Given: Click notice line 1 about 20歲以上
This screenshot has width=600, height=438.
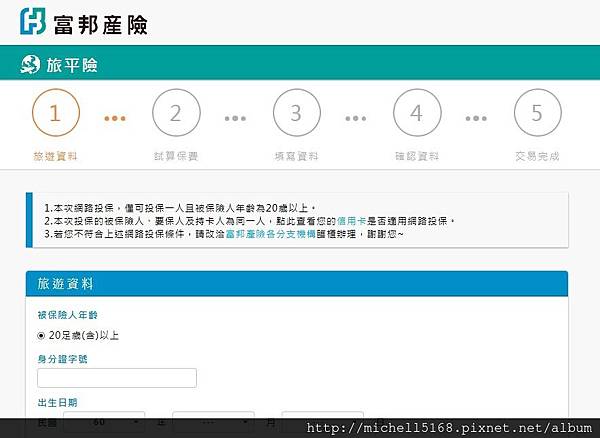Looking at the screenshot, I should coord(180,208).
